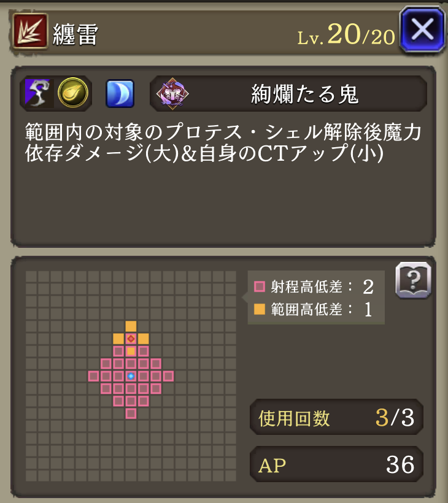Viewport: 448px width, 503px height.
Task: Click the 絢爛たる鬼 job emblem icon
Action: tap(172, 93)
